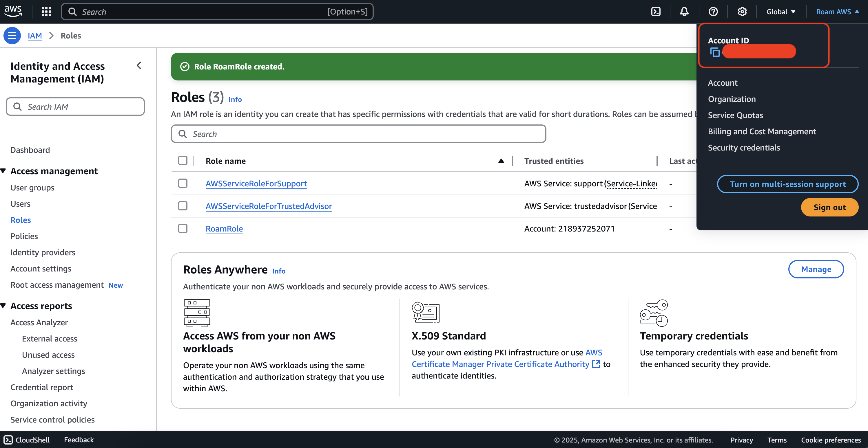
Task: Select Roles in the sidebar
Action: pos(21,220)
